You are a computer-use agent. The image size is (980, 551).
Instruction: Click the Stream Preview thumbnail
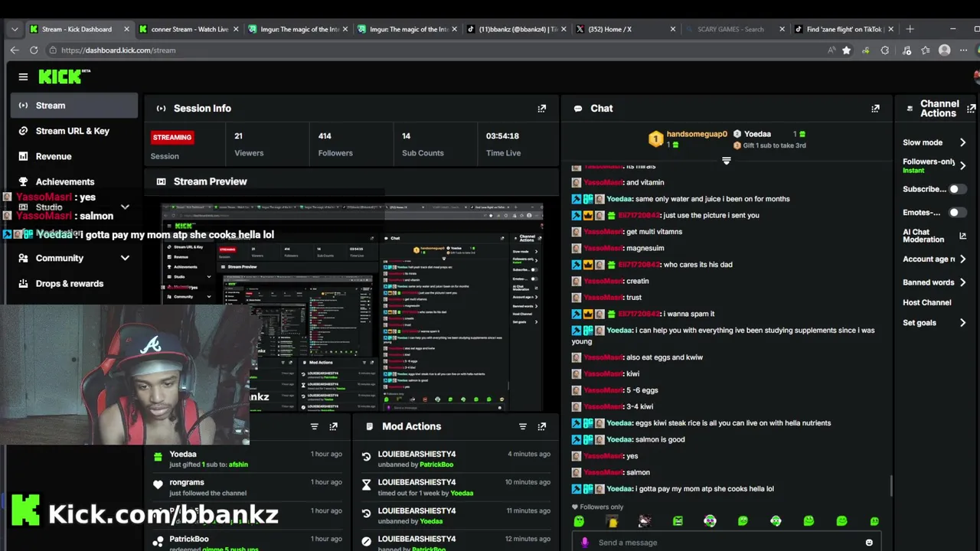coord(352,308)
